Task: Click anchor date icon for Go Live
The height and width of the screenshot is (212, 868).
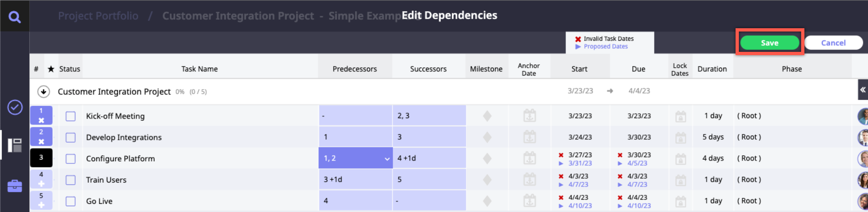Action: pos(529,201)
